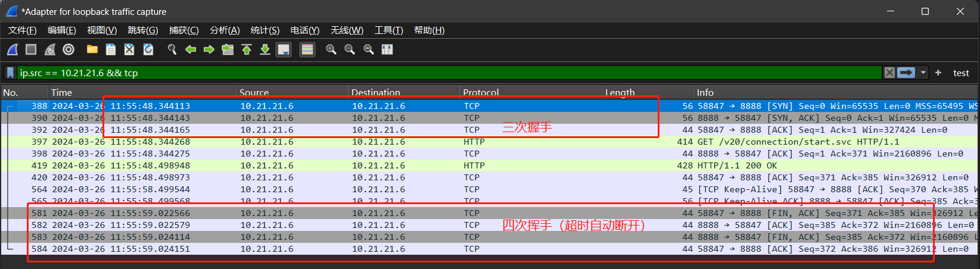Sort by the Info column header
The image size is (980, 269).
(836, 92)
